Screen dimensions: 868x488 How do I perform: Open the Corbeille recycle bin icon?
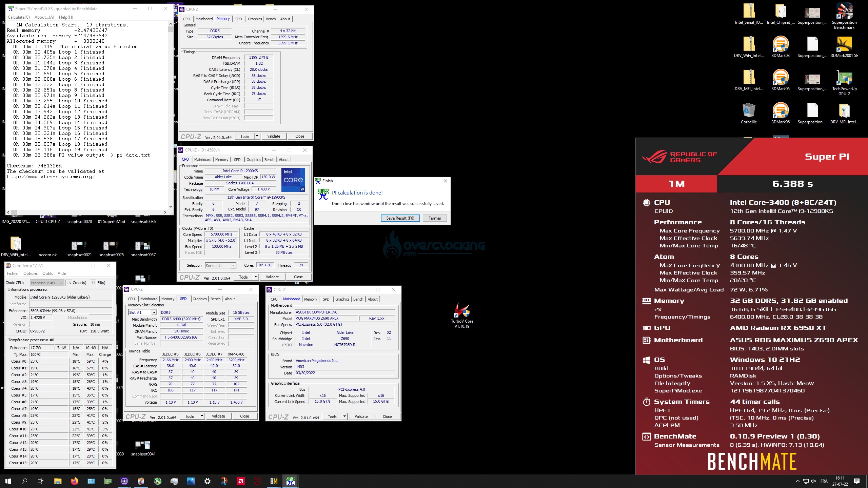tap(749, 113)
